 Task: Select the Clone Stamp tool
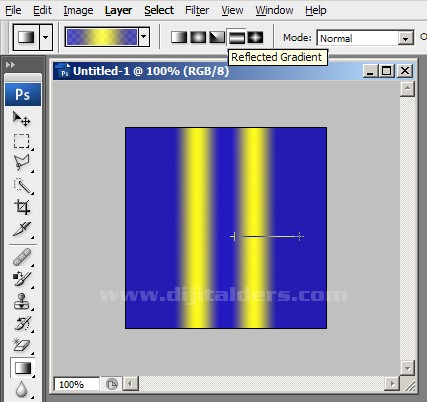click(22, 301)
